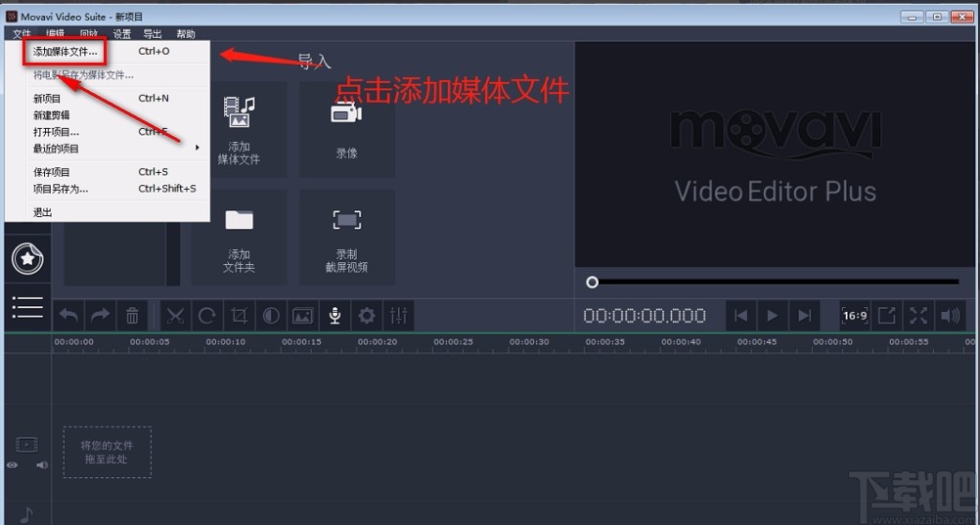Viewport: 980px width, 525px height.
Task: Click the audio track music note icon
Action: [x=26, y=514]
